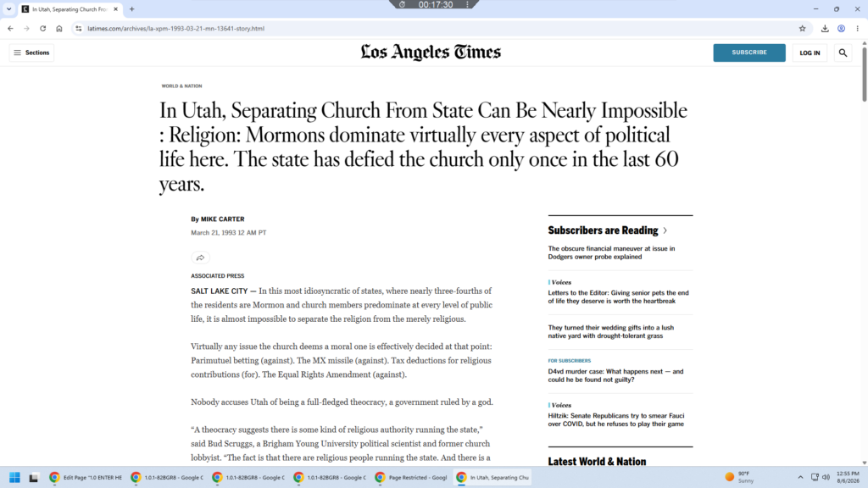Click the address bar URL
This screenshot has height=488, width=868.
(175, 28)
